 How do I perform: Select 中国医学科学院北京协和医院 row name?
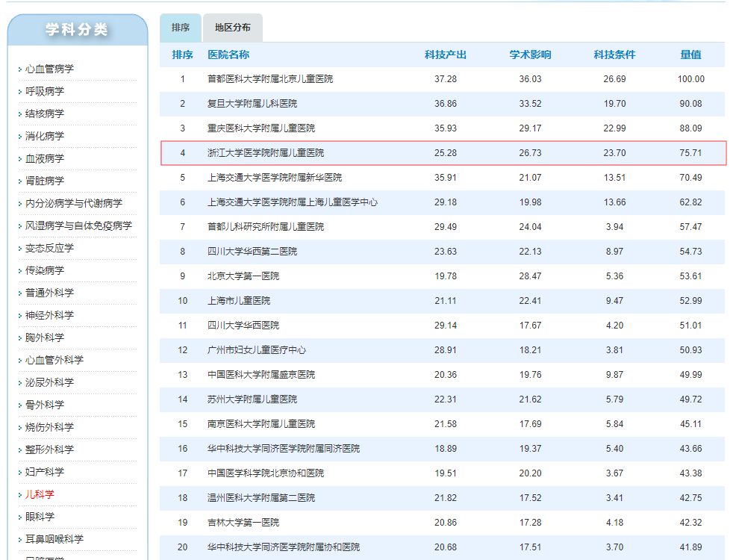[x=266, y=473]
